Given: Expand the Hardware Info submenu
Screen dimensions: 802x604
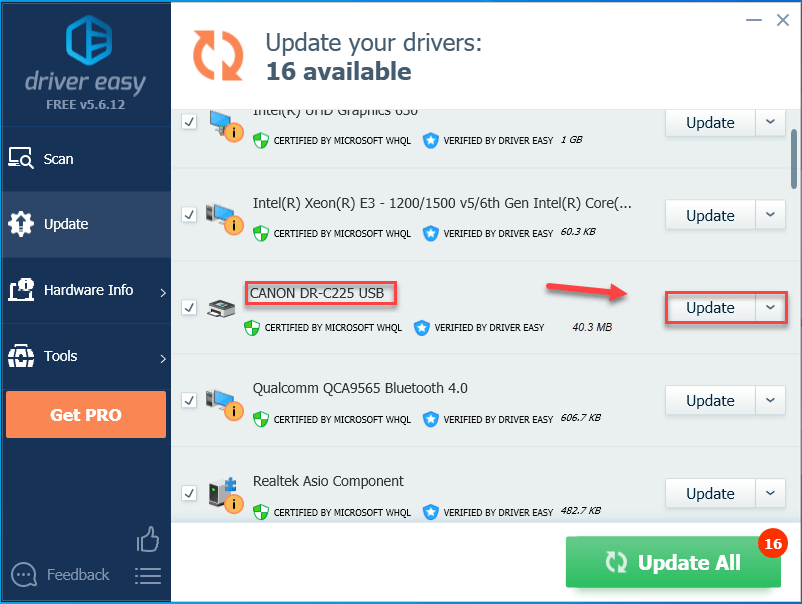Looking at the screenshot, I should (86, 290).
